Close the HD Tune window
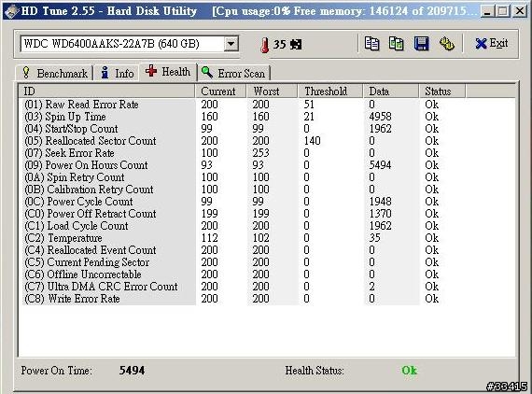This screenshot has width=532, height=394. tap(520, 12)
